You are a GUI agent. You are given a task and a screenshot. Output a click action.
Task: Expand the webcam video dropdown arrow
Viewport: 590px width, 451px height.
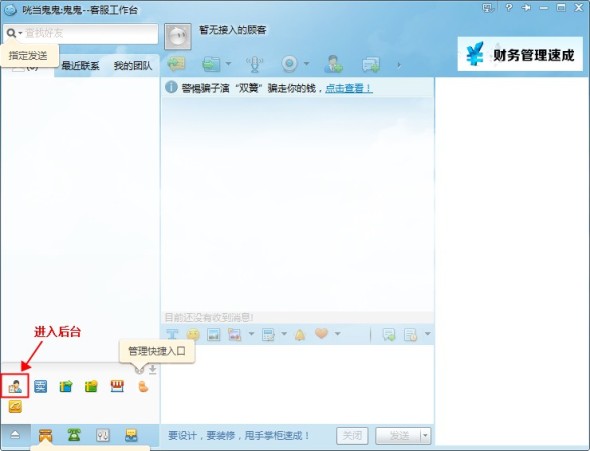click(306, 64)
